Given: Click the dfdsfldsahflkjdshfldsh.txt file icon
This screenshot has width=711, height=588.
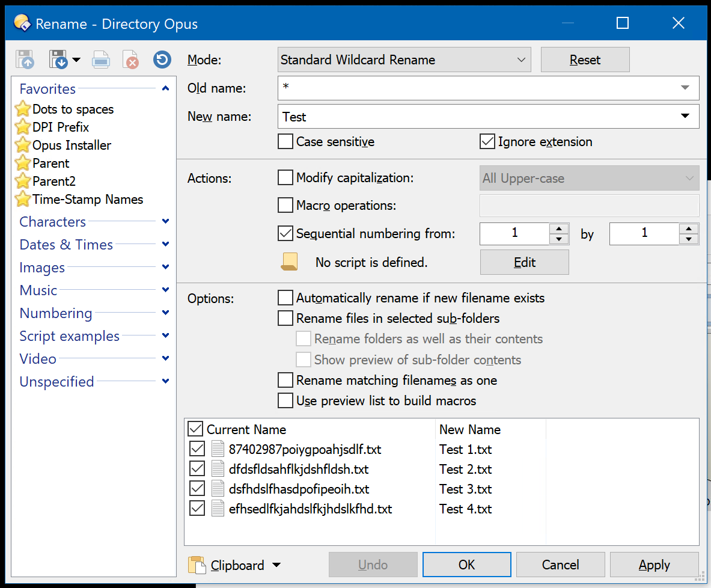Looking at the screenshot, I should [x=218, y=469].
